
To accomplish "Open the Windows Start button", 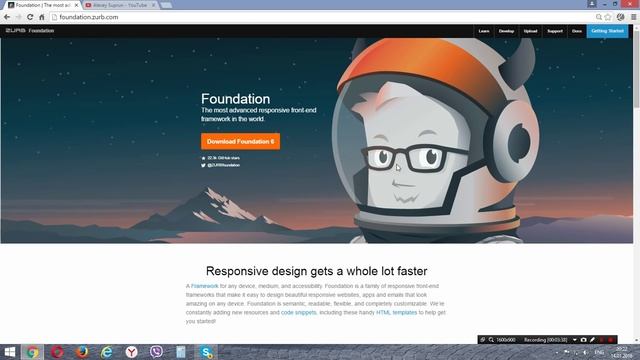I will point(9,352).
